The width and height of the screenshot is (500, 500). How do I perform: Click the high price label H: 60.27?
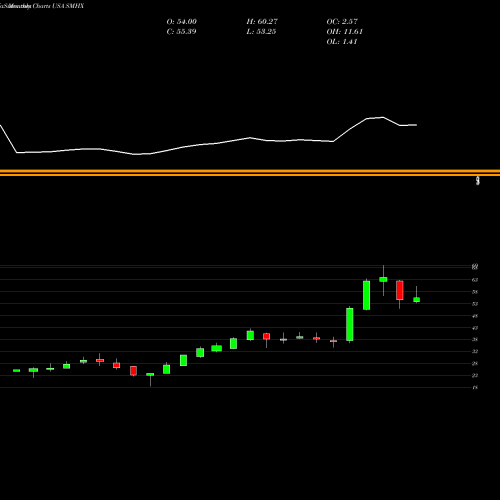tap(262, 22)
